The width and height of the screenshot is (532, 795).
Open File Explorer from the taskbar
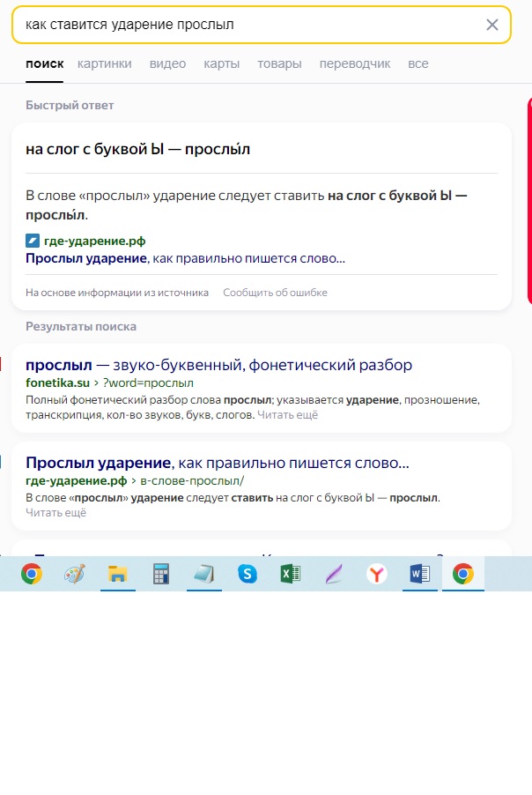117,574
